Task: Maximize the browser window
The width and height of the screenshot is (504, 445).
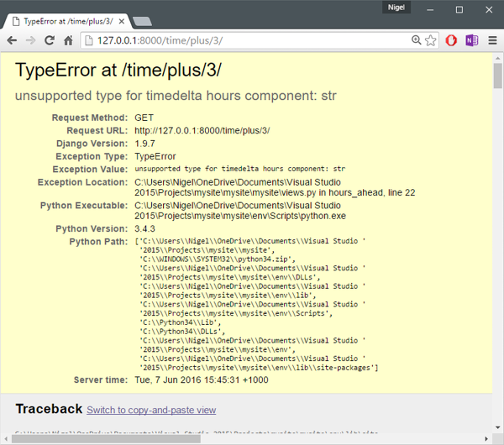Action: point(459,10)
